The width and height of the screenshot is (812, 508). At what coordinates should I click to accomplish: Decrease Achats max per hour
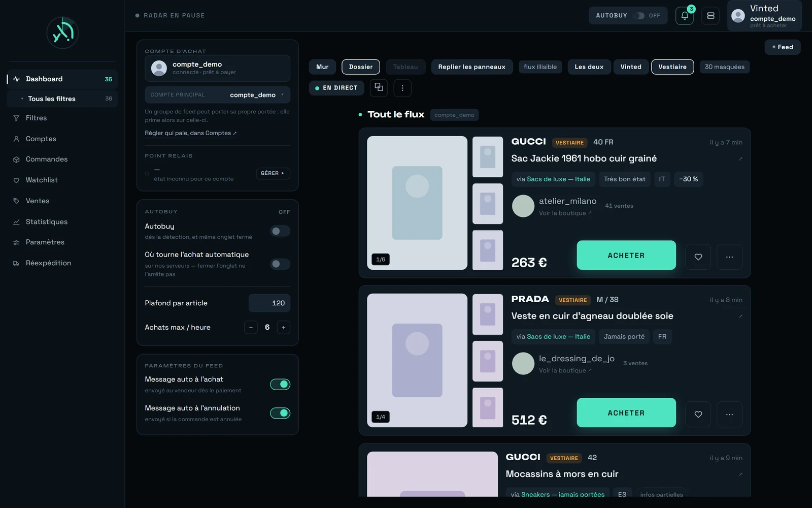click(251, 328)
